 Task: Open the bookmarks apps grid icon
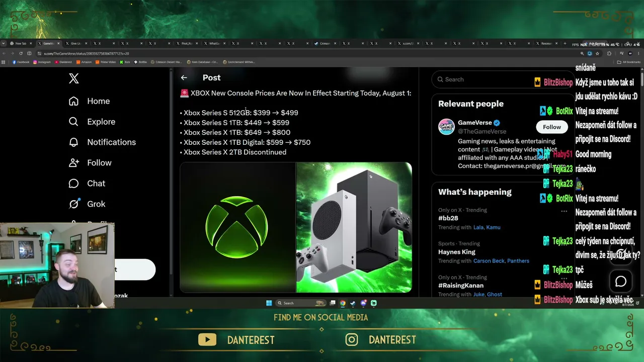(x=4, y=62)
